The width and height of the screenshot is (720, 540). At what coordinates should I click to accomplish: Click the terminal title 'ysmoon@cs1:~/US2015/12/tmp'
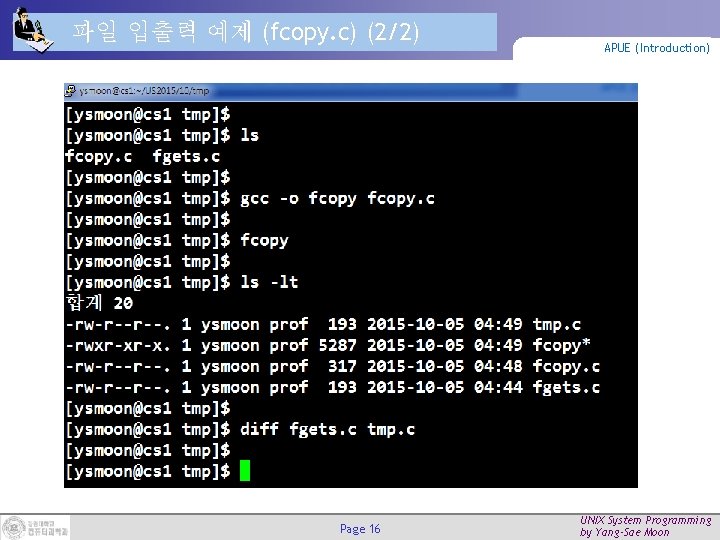[144, 91]
